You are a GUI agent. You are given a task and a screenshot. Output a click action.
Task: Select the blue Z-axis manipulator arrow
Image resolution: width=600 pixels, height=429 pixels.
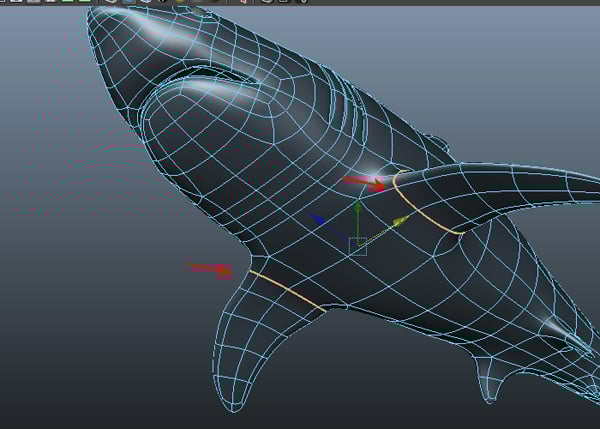pyautogui.click(x=318, y=219)
